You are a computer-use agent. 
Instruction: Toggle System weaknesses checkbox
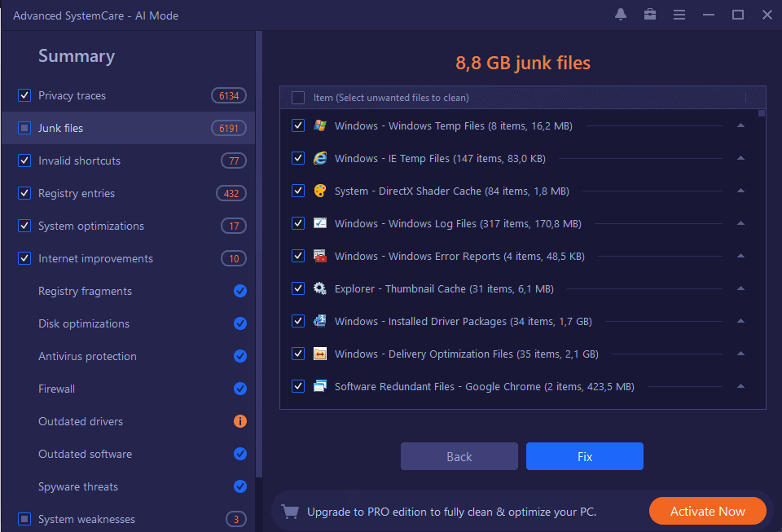(x=24, y=518)
